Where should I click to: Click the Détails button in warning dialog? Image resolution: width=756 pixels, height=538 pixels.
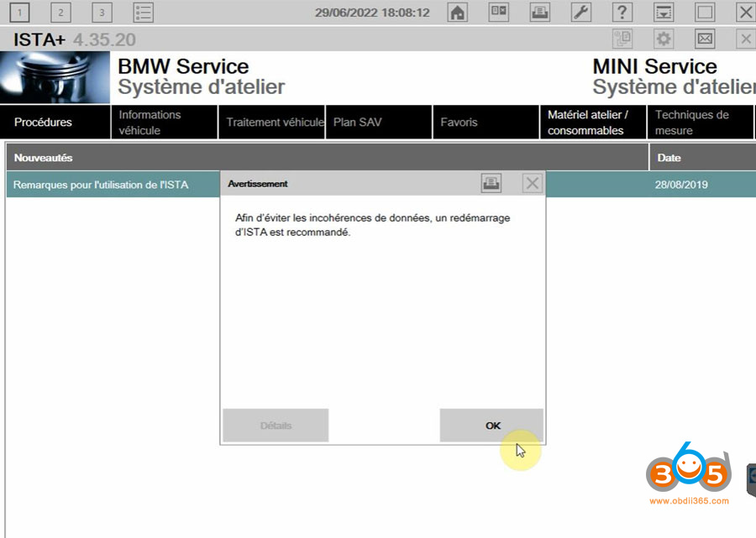click(276, 426)
